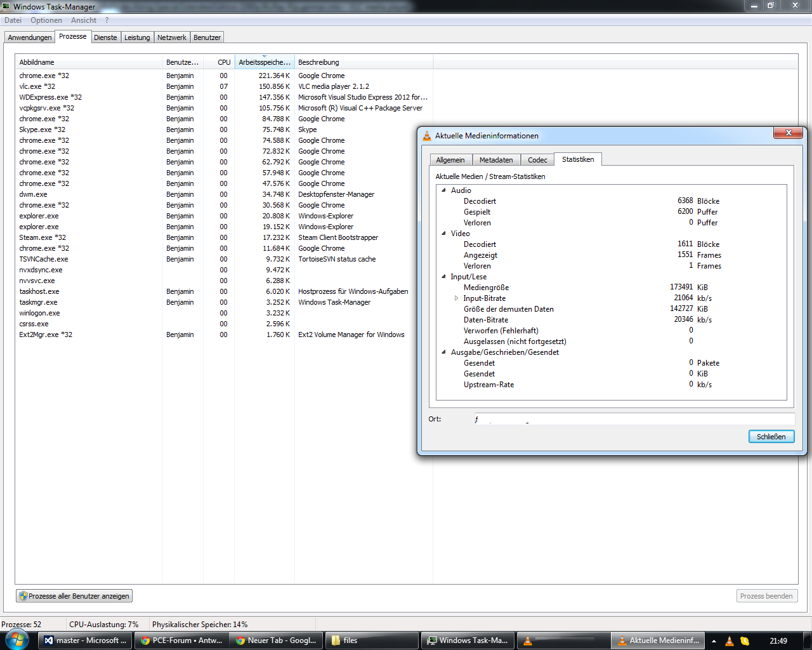Select the vlc.exe *32 process row
The height and width of the screenshot is (650, 812).
click(37, 86)
